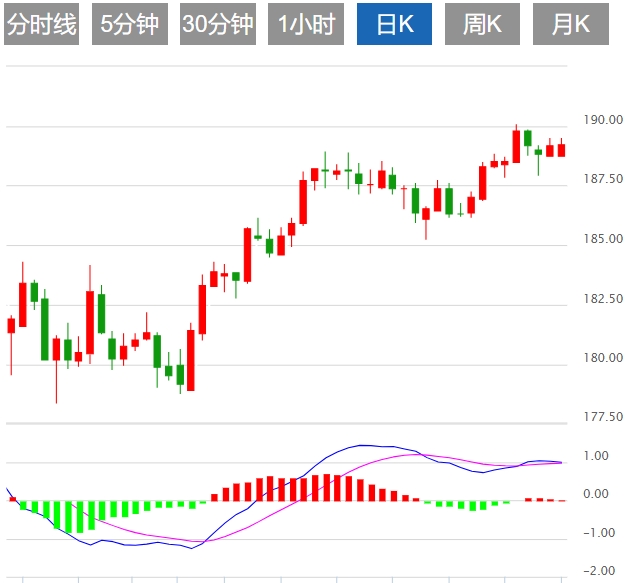This screenshot has width=637, height=583.
Task: Switch to the 月K monthly chart
Action: click(571, 24)
